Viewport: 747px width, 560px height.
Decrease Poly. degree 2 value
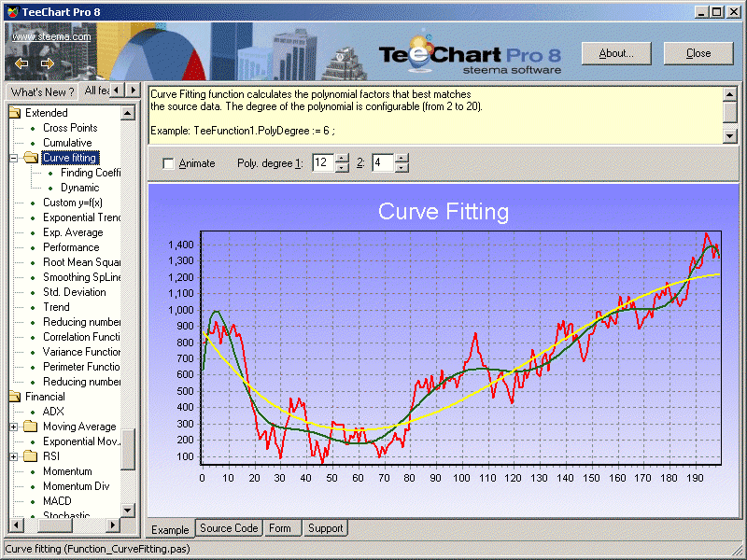(402, 168)
